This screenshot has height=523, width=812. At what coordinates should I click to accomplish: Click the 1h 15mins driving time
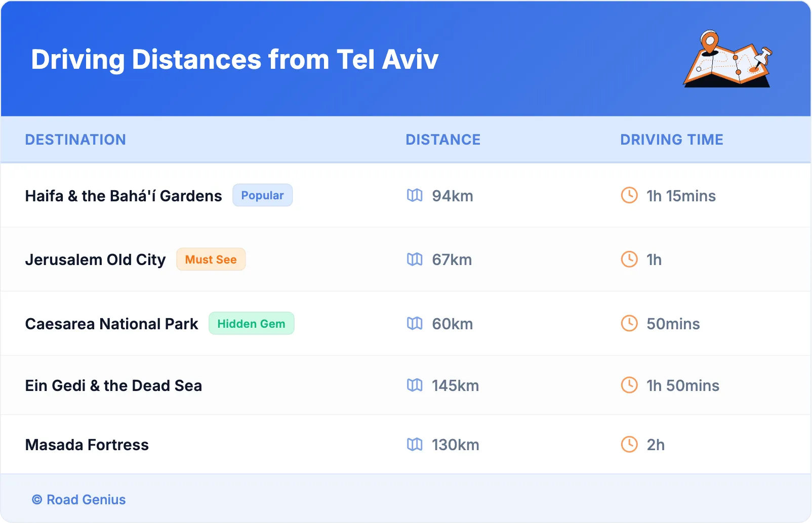(681, 196)
